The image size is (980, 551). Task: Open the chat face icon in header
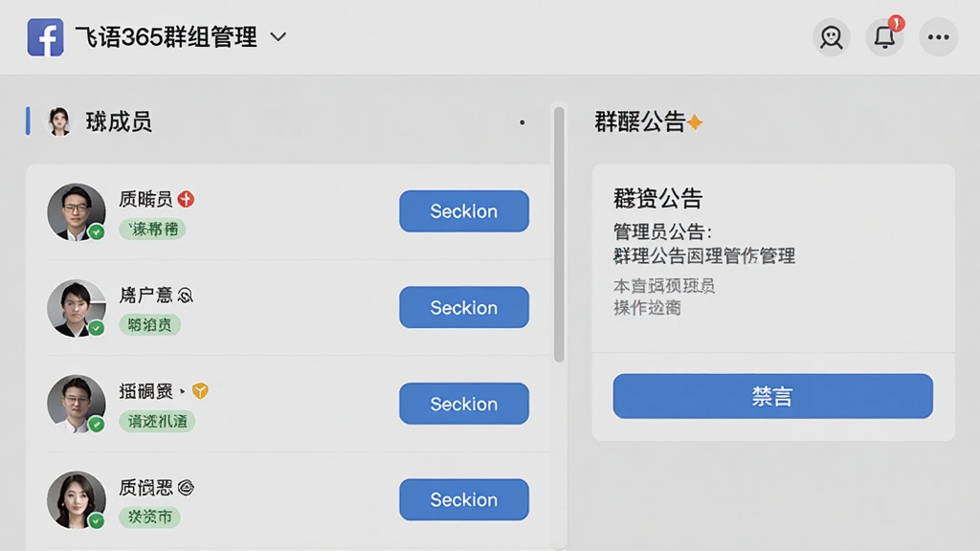point(832,37)
